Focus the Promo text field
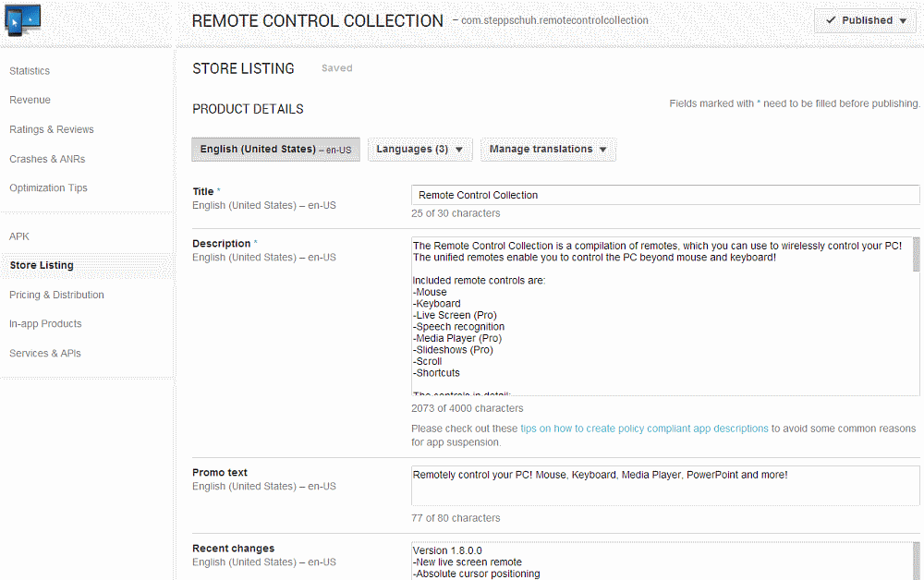Image resolution: width=924 pixels, height=580 pixels. 664,486
